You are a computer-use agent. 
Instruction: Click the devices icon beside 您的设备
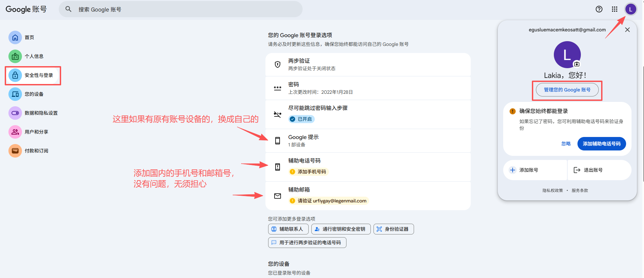(15, 94)
